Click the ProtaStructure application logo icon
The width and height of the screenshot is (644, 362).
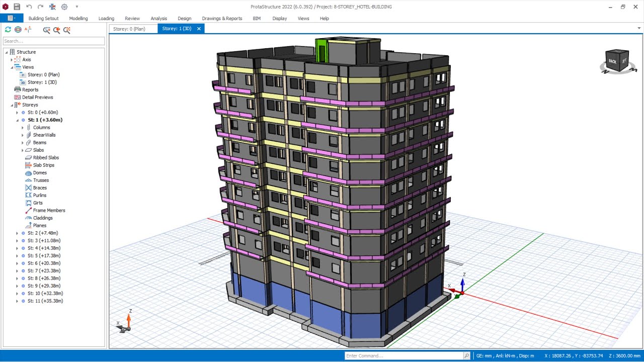[6, 7]
